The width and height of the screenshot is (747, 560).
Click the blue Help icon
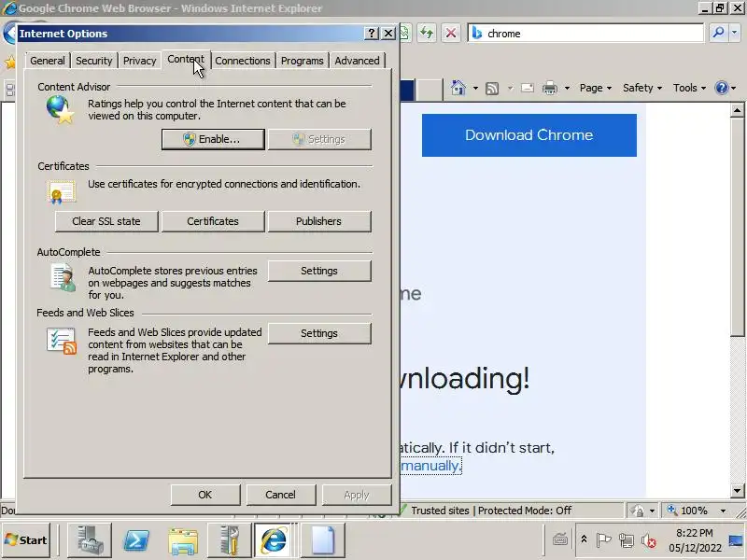click(x=721, y=88)
